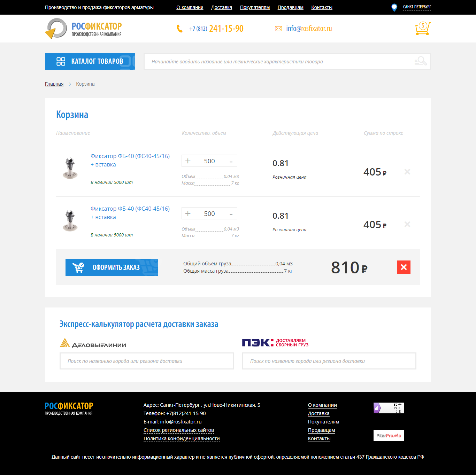The width and height of the screenshot is (476, 475).
Task: Decrease quantity of the second item
Action: [x=231, y=213]
